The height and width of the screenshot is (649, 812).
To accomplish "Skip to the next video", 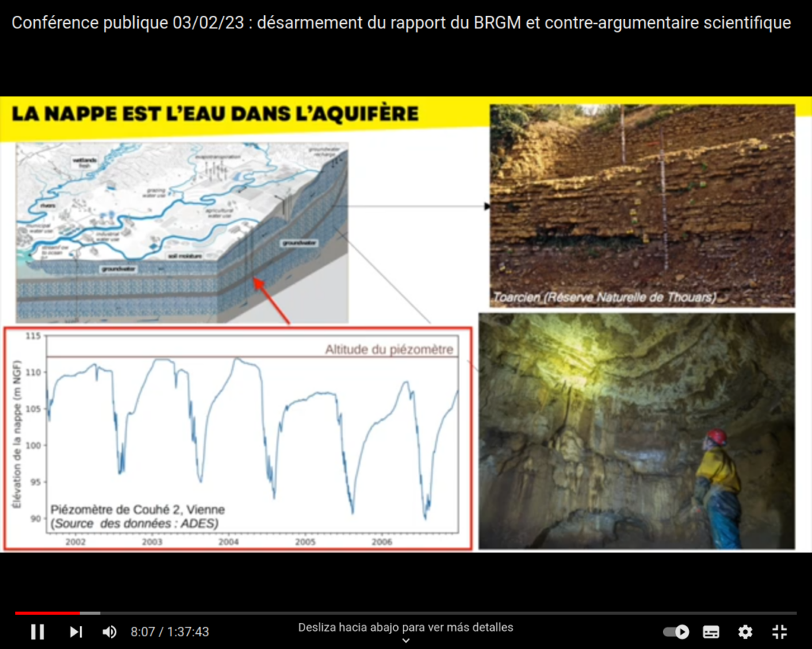I will pos(75,632).
